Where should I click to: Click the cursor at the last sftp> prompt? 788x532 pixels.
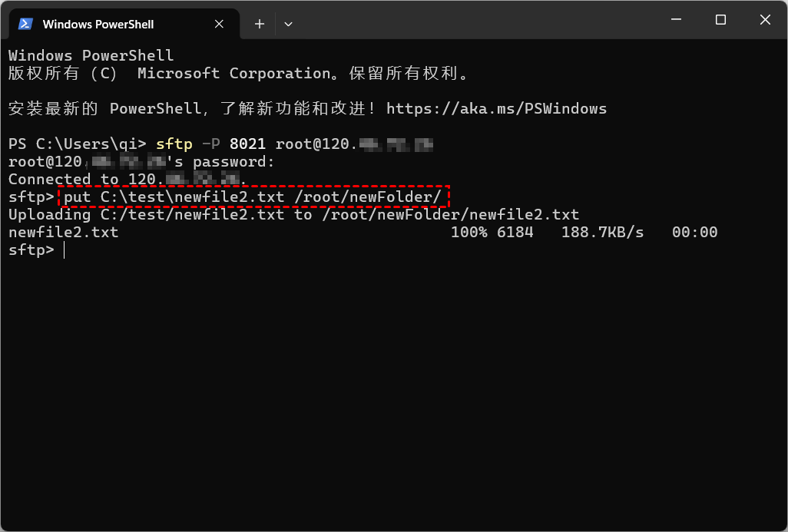coord(65,250)
